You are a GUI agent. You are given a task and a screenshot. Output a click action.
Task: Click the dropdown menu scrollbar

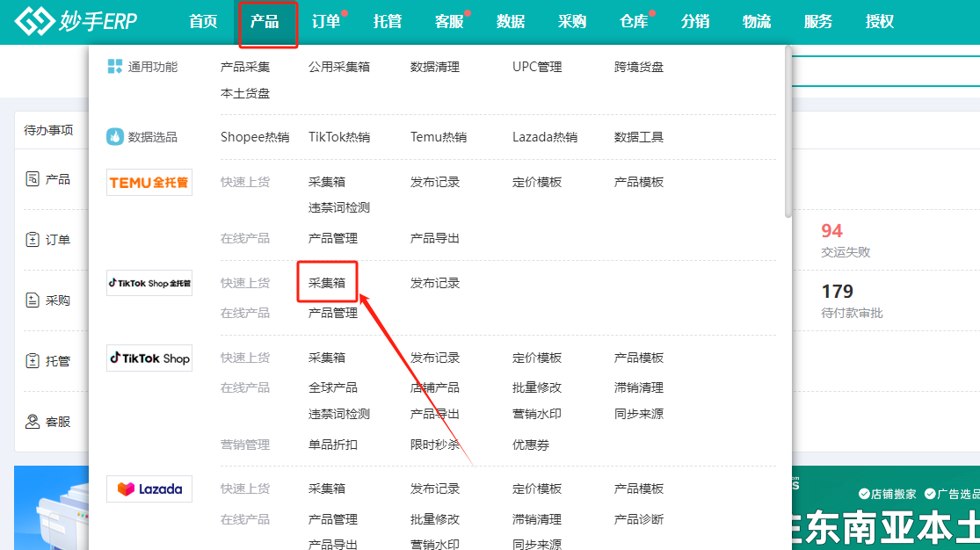(788, 132)
